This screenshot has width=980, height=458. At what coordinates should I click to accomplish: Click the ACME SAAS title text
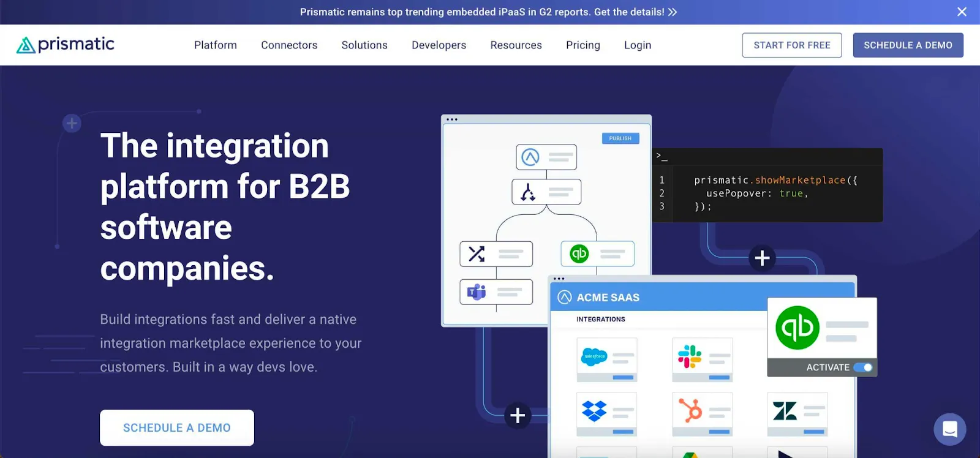tap(608, 298)
